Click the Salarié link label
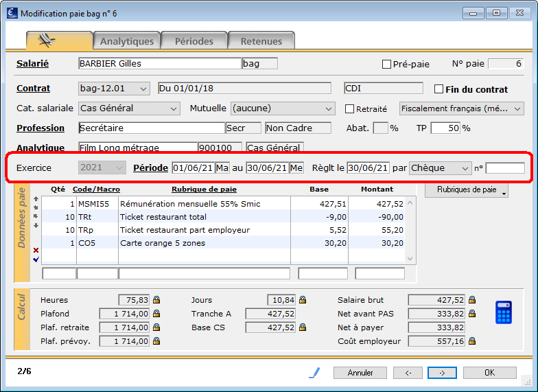The width and height of the screenshot is (538, 392). pos(33,63)
